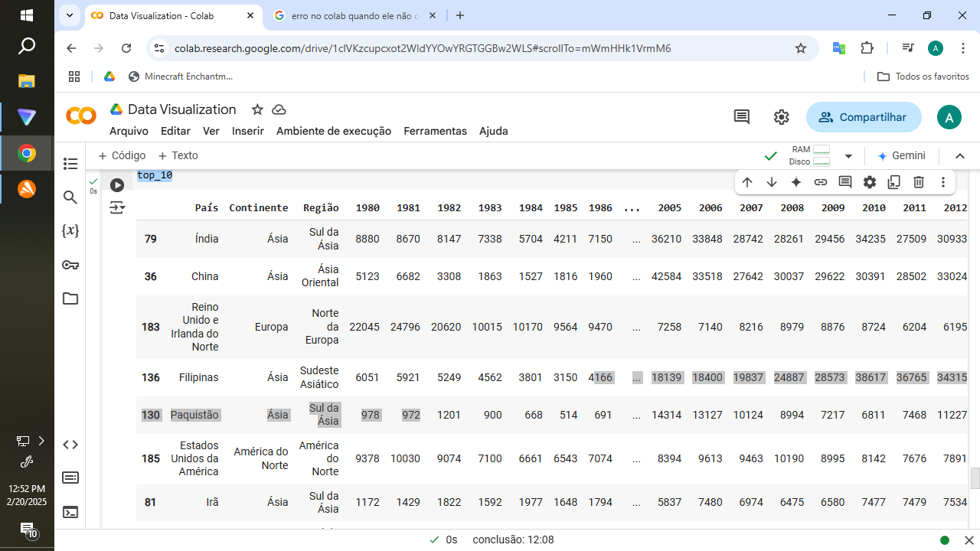This screenshot has height=551, width=980.
Task: Open the account avatar in Colab header
Action: [x=949, y=117]
